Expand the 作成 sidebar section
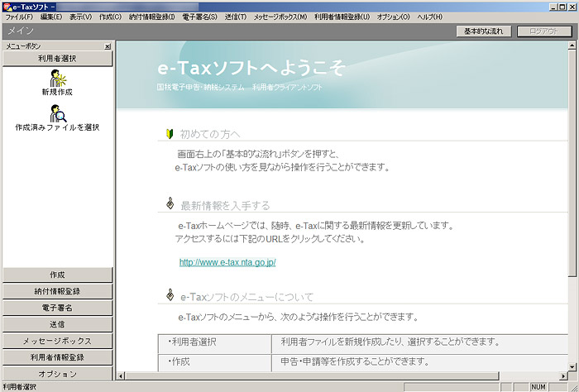Image resolution: width=579 pixels, height=392 pixels. coord(57,275)
